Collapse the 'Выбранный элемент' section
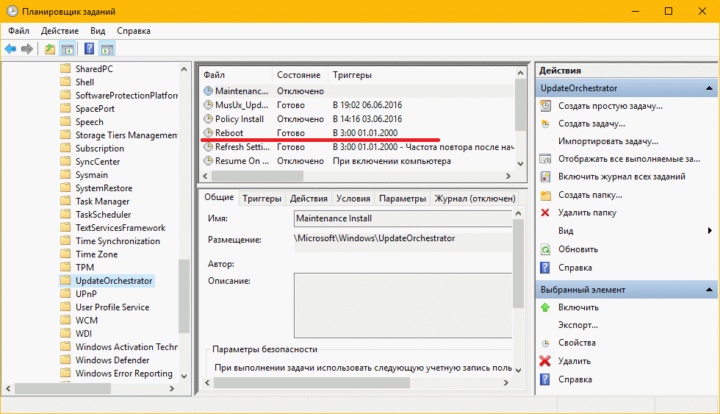 point(709,289)
